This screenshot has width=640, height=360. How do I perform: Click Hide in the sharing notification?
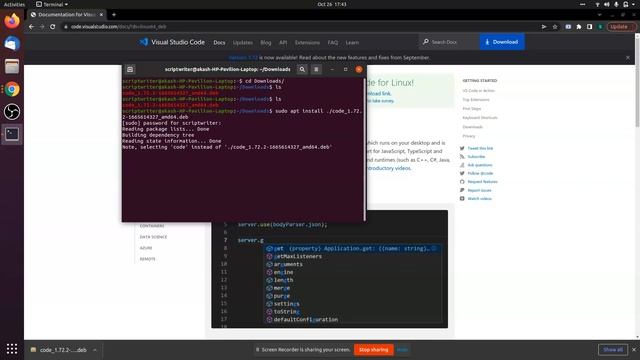pos(402,350)
